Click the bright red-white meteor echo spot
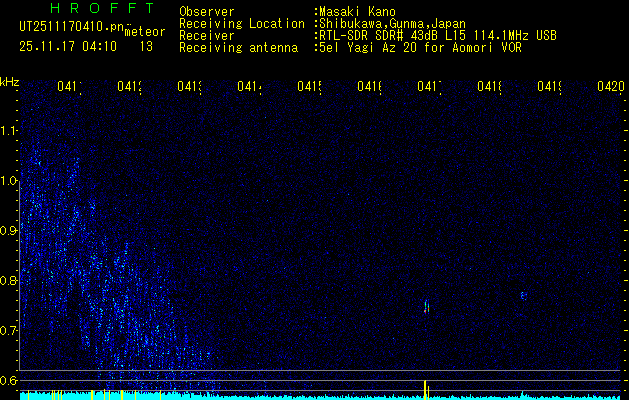This screenshot has height=400, width=629. [427, 306]
